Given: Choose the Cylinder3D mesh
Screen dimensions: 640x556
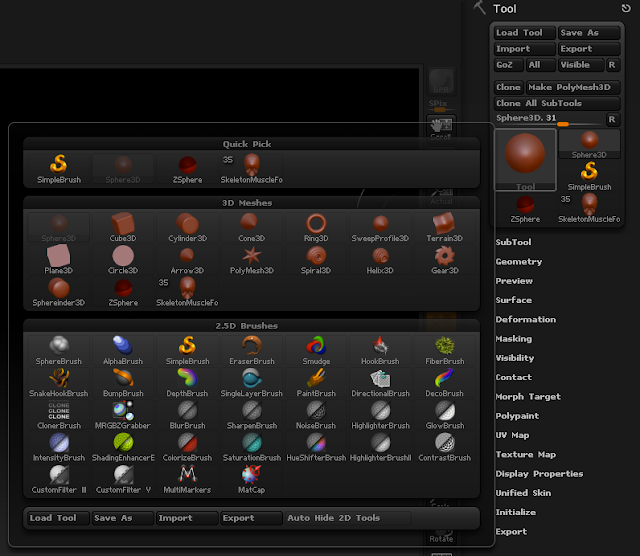Looking at the screenshot, I should (x=187, y=227).
